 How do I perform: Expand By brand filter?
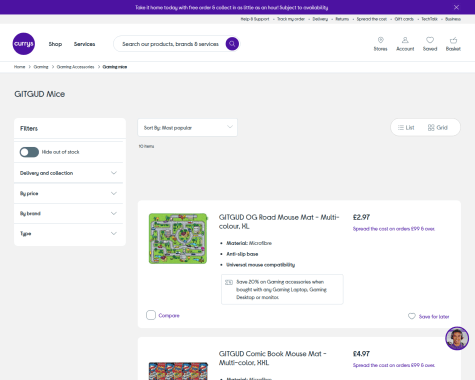(68, 213)
